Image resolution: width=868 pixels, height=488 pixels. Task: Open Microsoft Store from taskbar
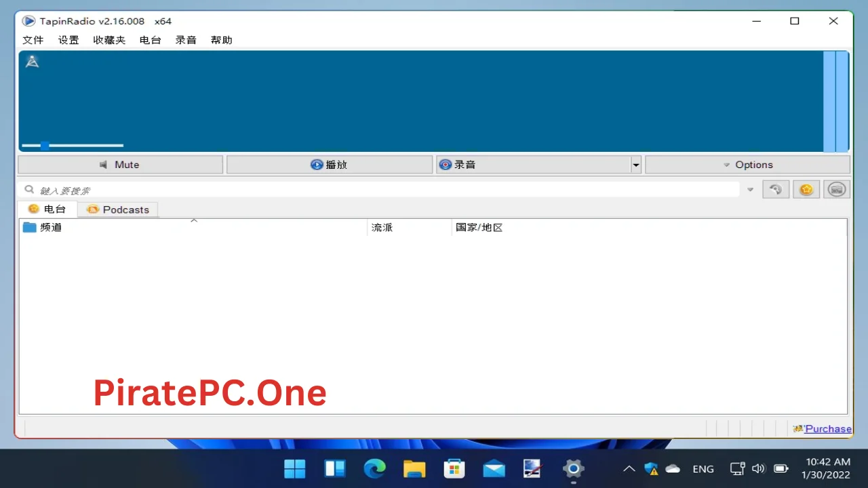pyautogui.click(x=454, y=468)
